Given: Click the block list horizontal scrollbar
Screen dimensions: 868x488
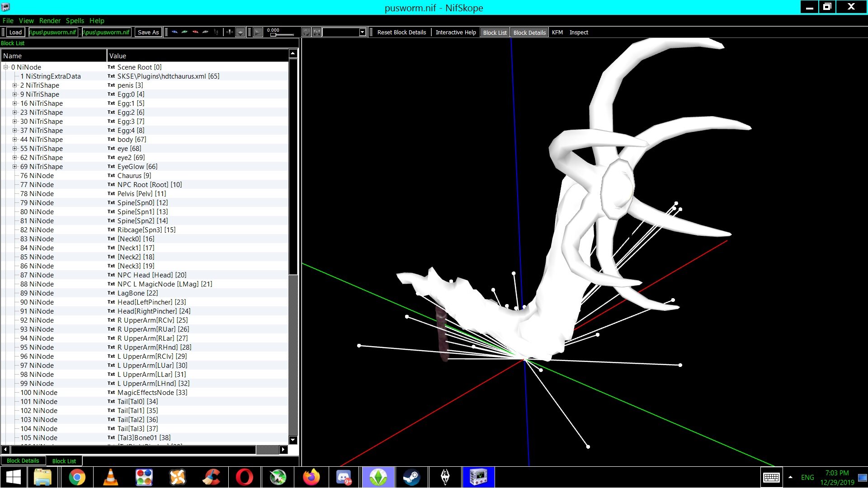Looking at the screenshot, I should (x=145, y=450).
